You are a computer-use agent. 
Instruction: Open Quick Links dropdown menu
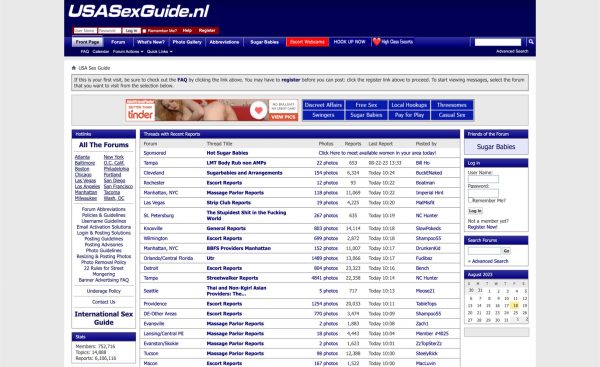tap(160, 51)
